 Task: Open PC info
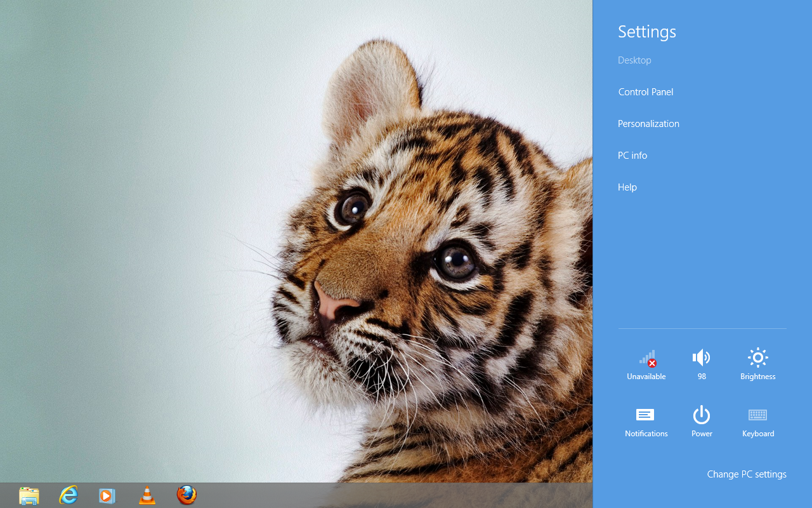click(632, 156)
